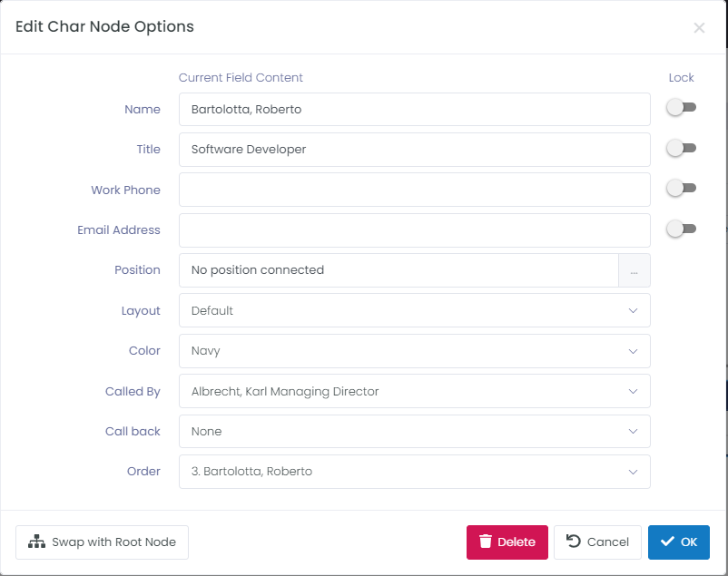This screenshot has height=576, width=728.
Task: Open the position browse ellipsis button
Action: [635, 270]
